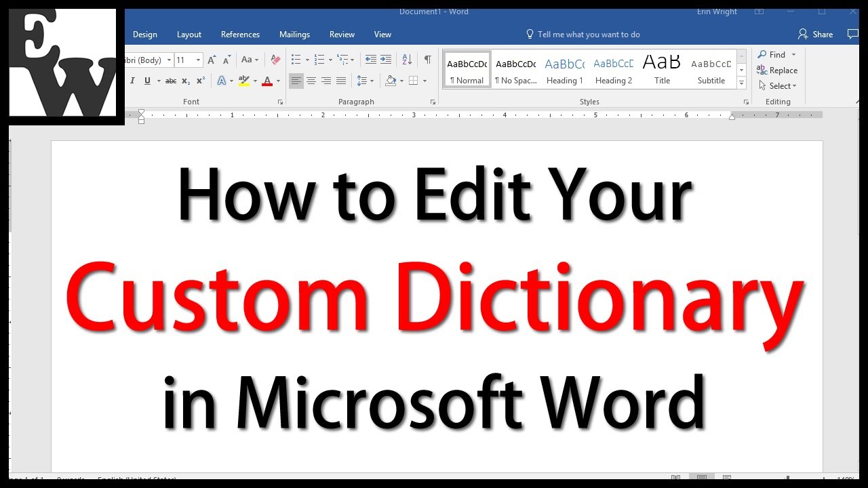Open the Ribbon Display Options icon
This screenshot has height=488, width=868.
[759, 12]
